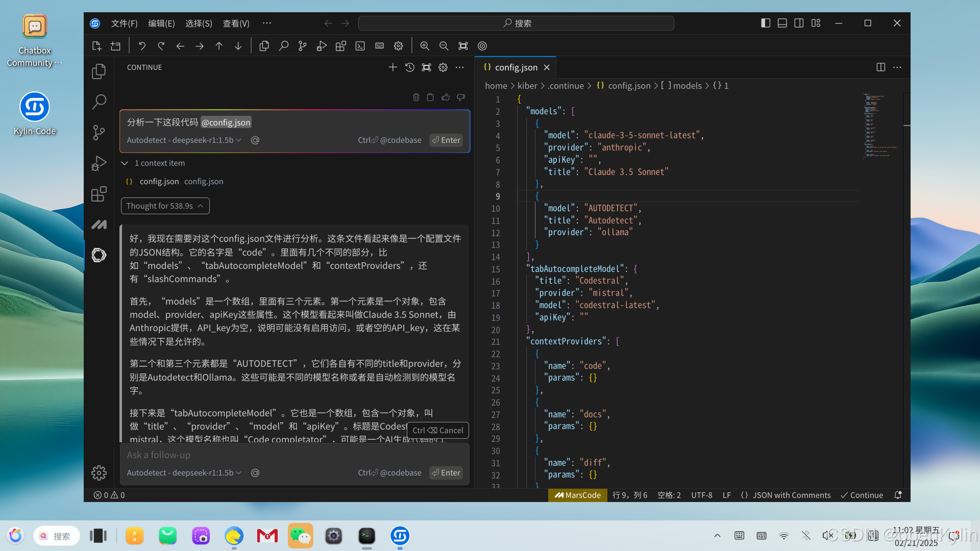Open the Continue extension sidebar icon
This screenshot has height=551, width=980.
point(99,255)
